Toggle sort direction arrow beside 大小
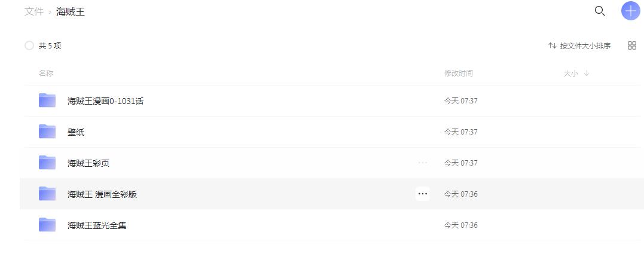The width and height of the screenshot is (644, 278). 587,73
